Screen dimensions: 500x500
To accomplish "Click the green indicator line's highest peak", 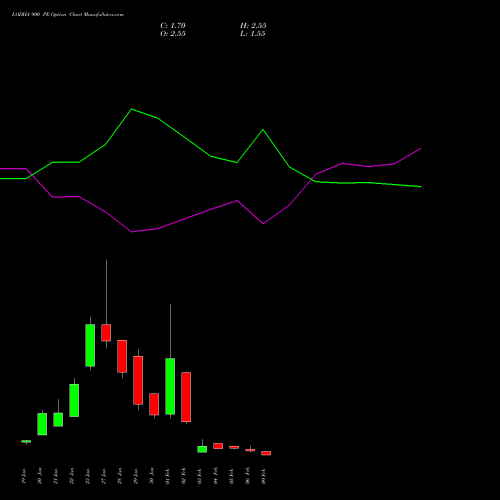I will (132, 109).
